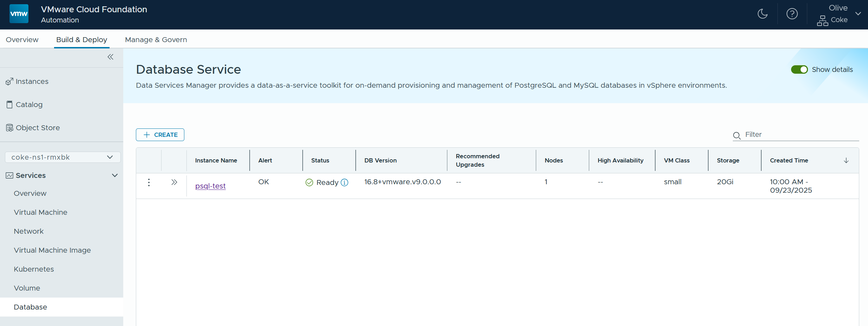
Task: Click the green Ready checkmark icon
Action: pyautogui.click(x=309, y=182)
